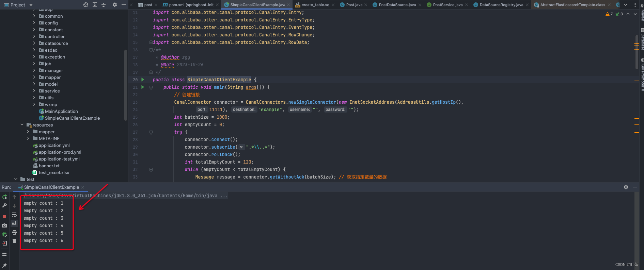This screenshot has height=270, width=644.
Task: Run the class from the gutter arrow at line 20
Action: point(143,80)
